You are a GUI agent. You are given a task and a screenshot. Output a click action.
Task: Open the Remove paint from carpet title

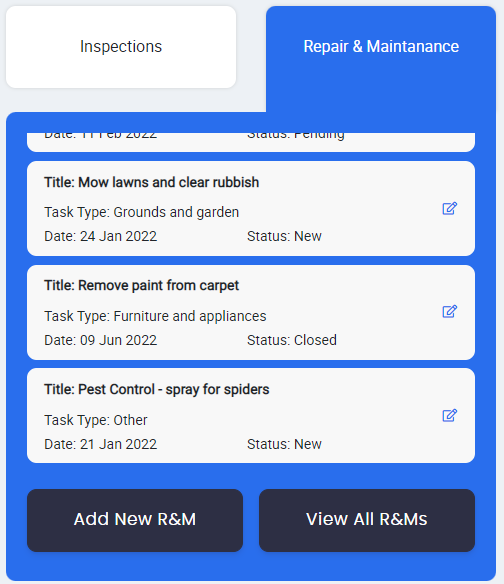(x=142, y=286)
